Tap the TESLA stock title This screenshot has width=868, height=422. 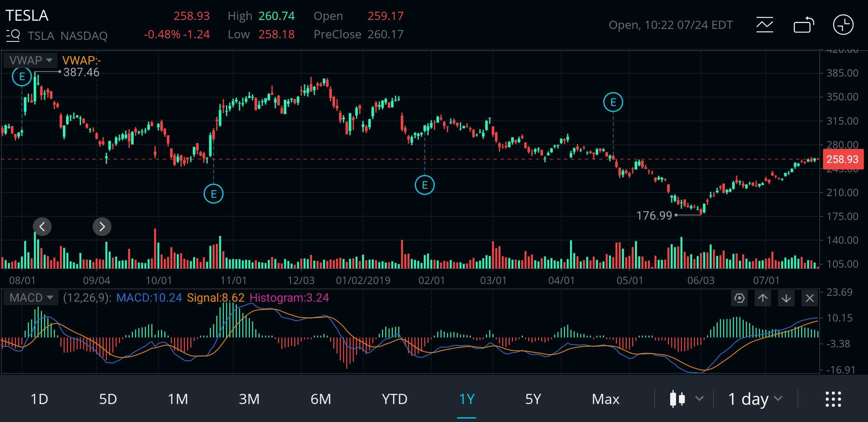[x=27, y=16]
